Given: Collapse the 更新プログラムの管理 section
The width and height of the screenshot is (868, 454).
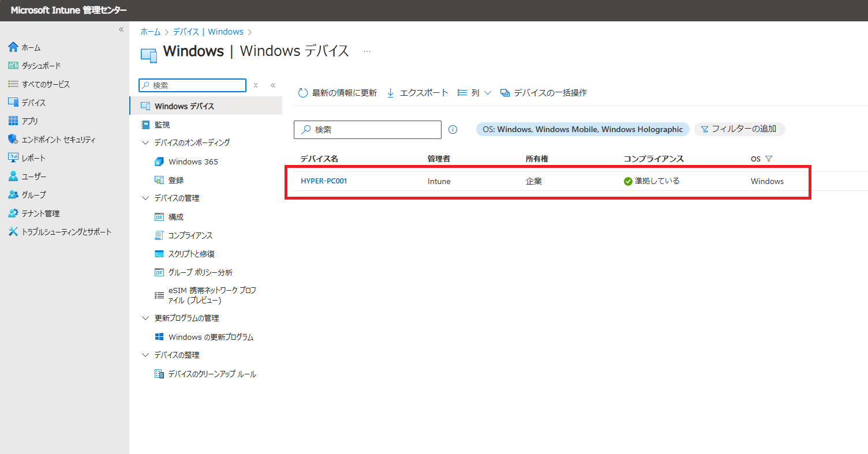Looking at the screenshot, I should point(145,318).
